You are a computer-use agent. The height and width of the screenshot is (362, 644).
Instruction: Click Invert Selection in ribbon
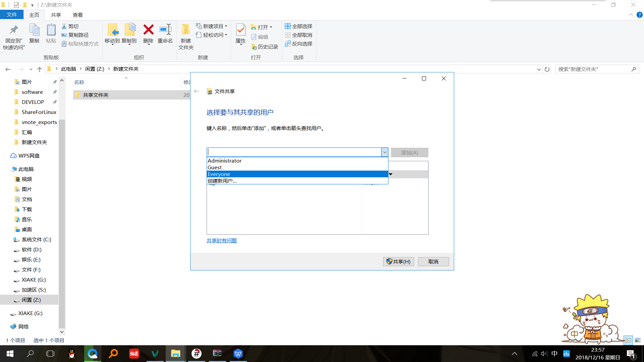coord(299,44)
